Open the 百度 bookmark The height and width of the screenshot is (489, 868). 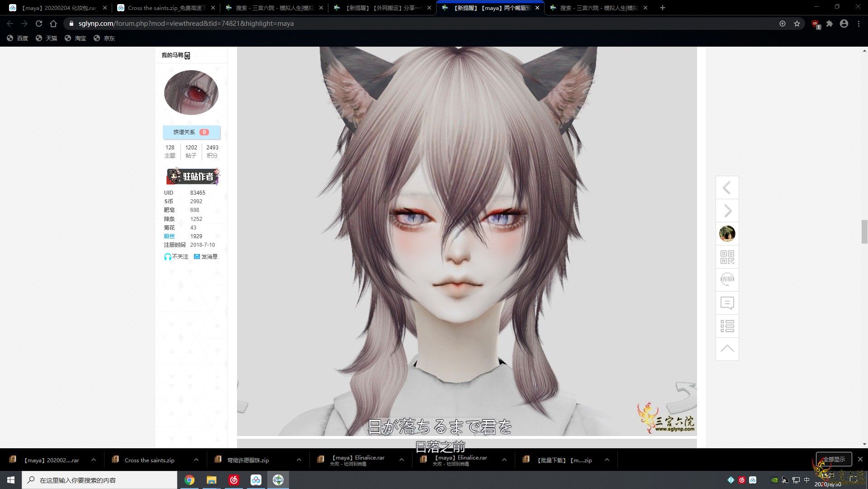coord(18,38)
